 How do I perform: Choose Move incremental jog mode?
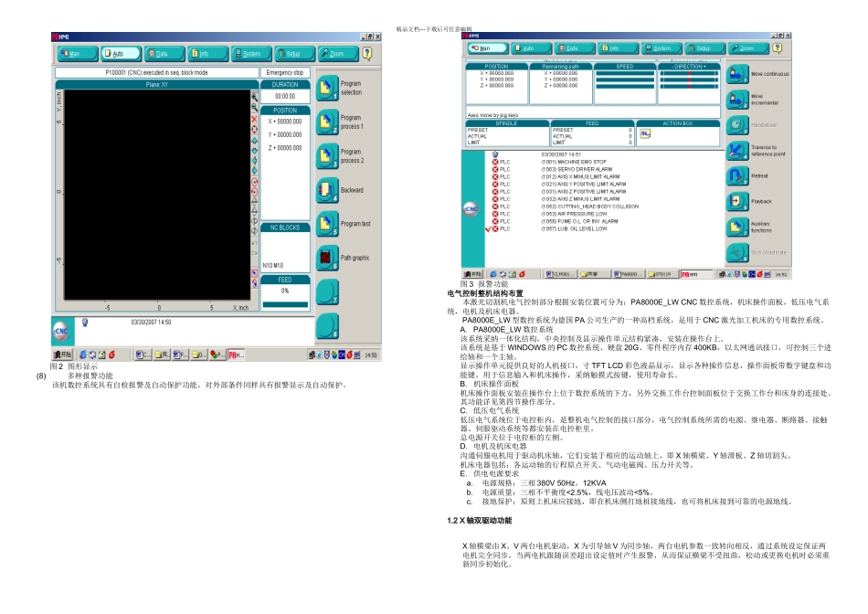[737, 100]
